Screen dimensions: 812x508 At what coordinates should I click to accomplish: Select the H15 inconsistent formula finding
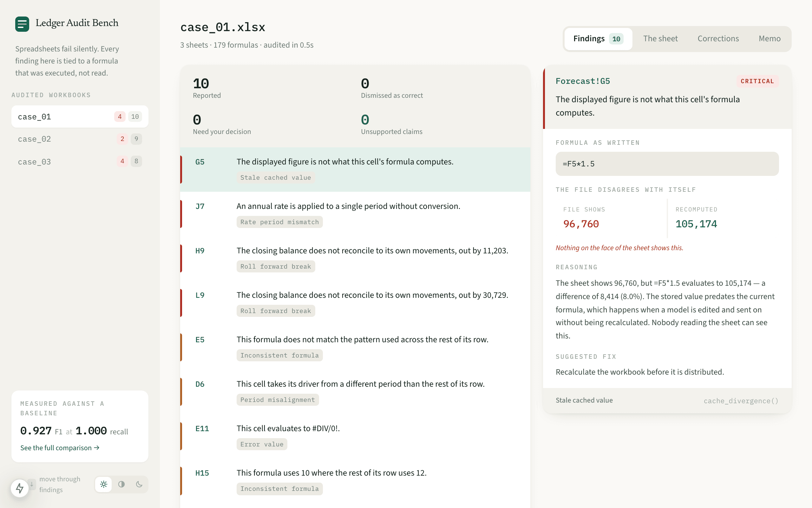click(x=355, y=480)
